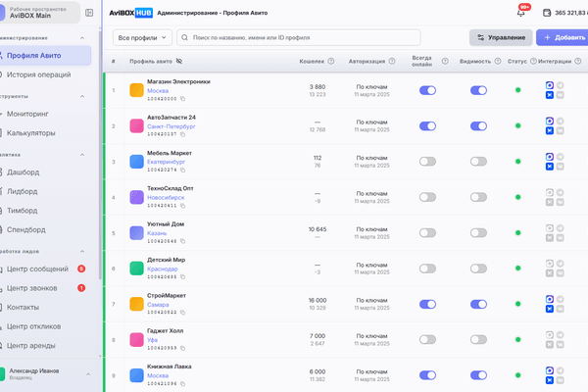Click the Добавить button
The height and width of the screenshot is (392, 588).
[564, 37]
